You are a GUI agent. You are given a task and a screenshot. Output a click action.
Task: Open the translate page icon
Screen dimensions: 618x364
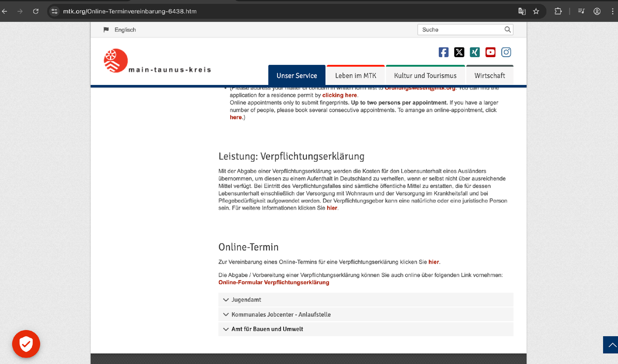522,11
